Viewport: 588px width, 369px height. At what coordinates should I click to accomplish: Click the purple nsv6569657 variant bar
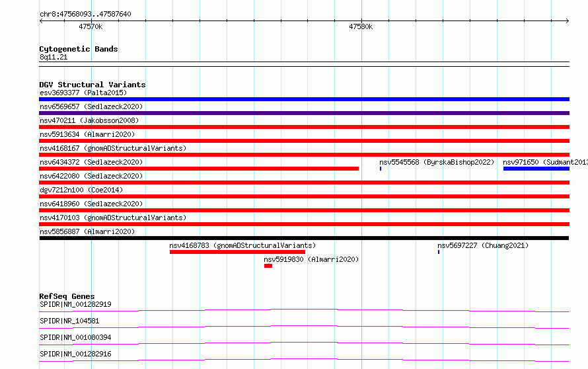pos(304,113)
